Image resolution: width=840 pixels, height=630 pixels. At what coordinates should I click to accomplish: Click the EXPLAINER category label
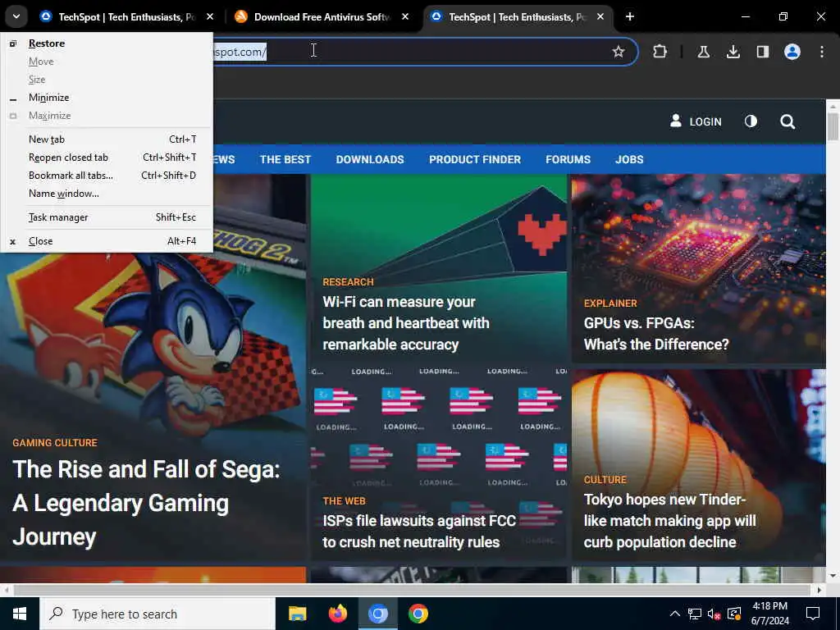[x=610, y=304]
